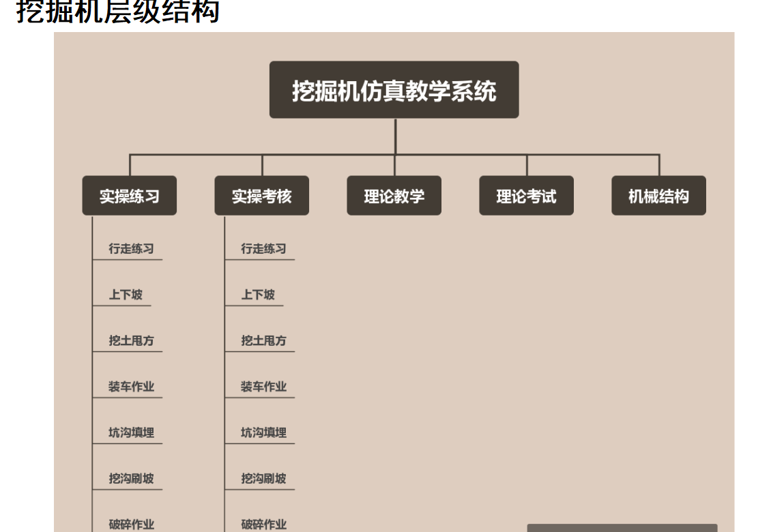This screenshot has width=771, height=532.
Task: Open the 理论教学 node
Action: [394, 196]
